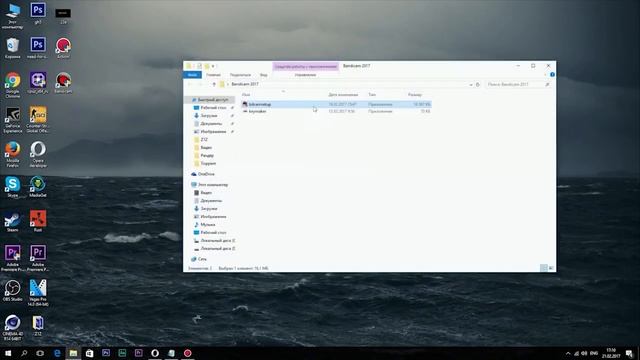Screen dimensions: 640x360
Task: Open the Управление ribbon tab
Action: tap(305, 75)
